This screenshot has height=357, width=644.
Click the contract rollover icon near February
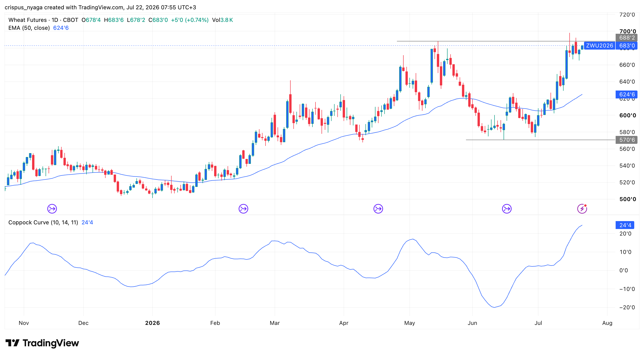243,209
